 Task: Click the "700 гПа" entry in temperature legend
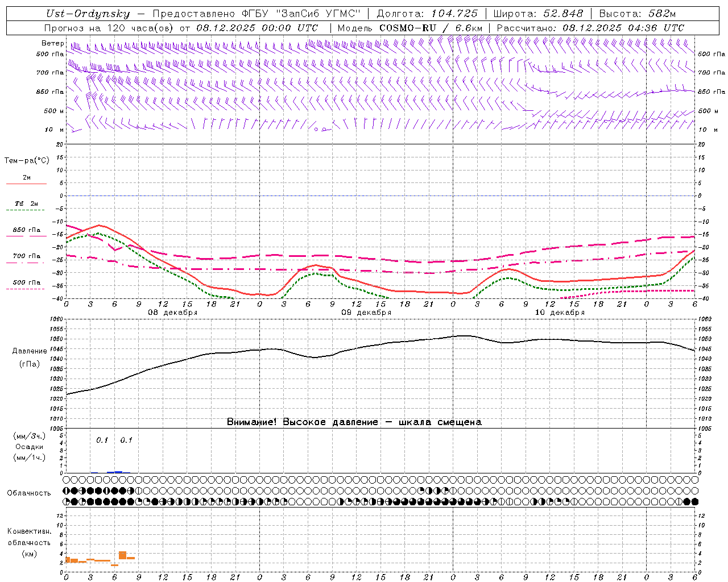[27, 256]
